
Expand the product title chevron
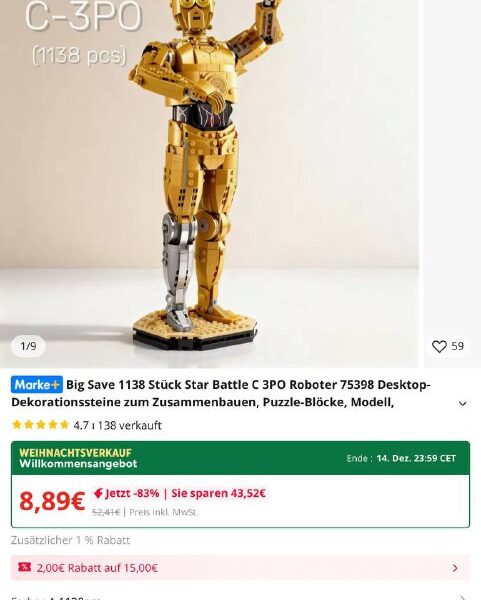(x=463, y=403)
